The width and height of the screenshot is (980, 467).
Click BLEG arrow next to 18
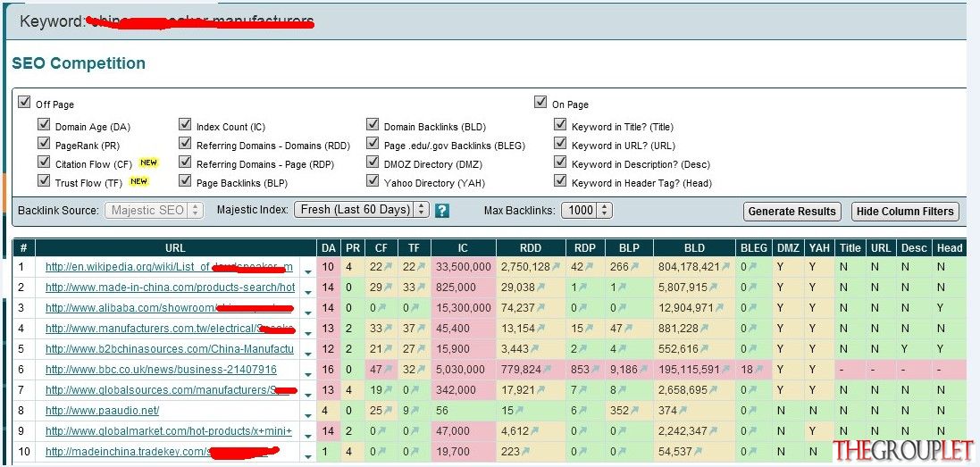(758, 370)
